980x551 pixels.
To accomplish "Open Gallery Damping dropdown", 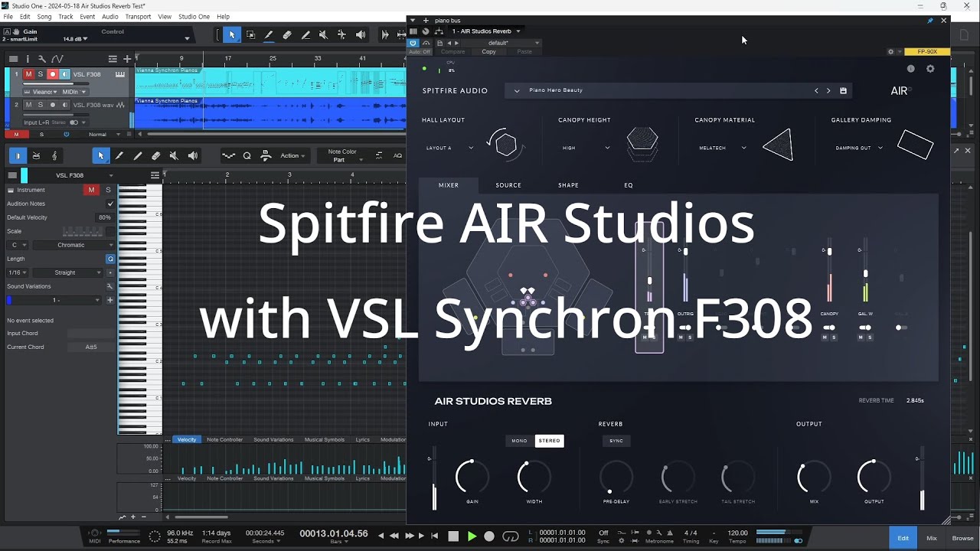I will point(859,148).
